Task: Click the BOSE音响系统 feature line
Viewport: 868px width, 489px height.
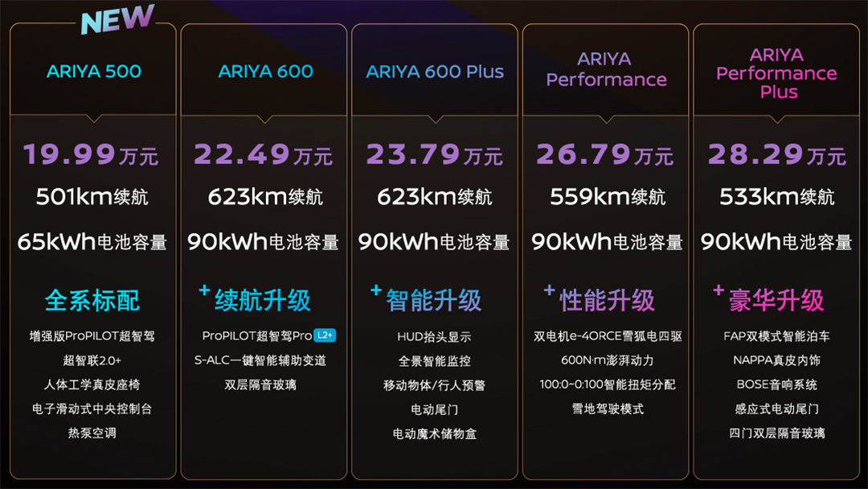Action: coord(776,384)
